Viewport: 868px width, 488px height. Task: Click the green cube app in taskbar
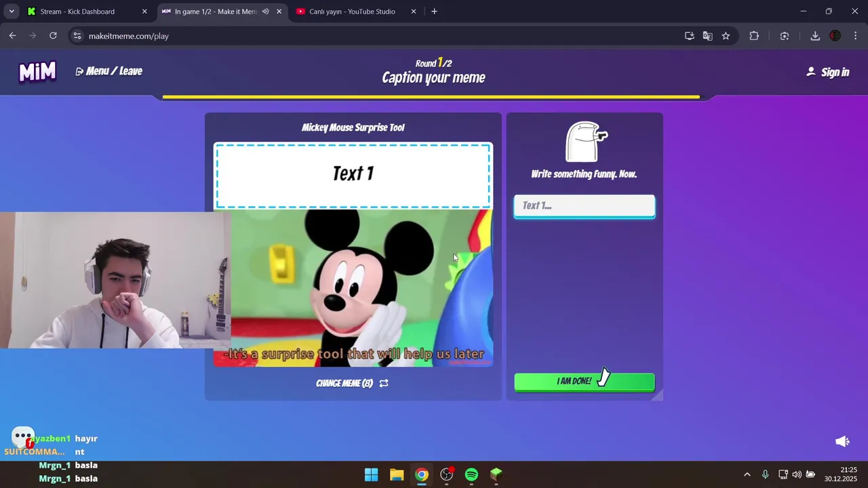[x=496, y=474]
